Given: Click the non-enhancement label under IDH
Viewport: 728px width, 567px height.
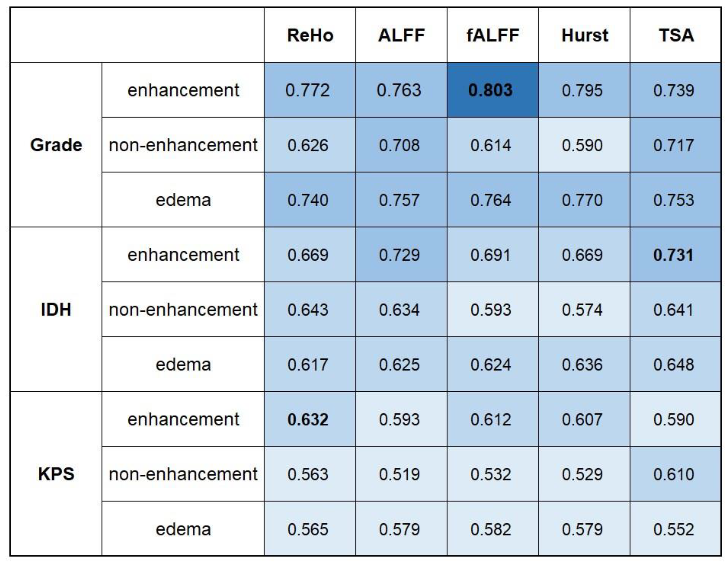Looking at the screenshot, I should (x=183, y=310).
